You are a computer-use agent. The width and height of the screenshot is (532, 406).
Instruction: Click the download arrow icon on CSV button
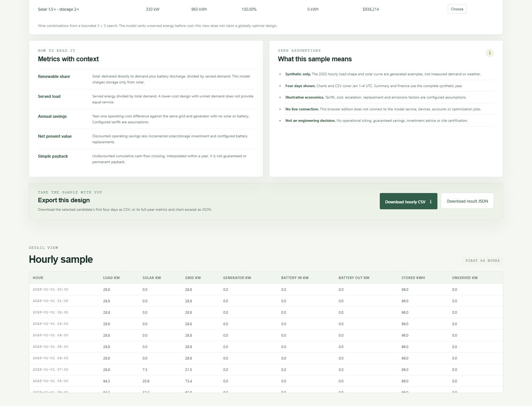(x=431, y=202)
